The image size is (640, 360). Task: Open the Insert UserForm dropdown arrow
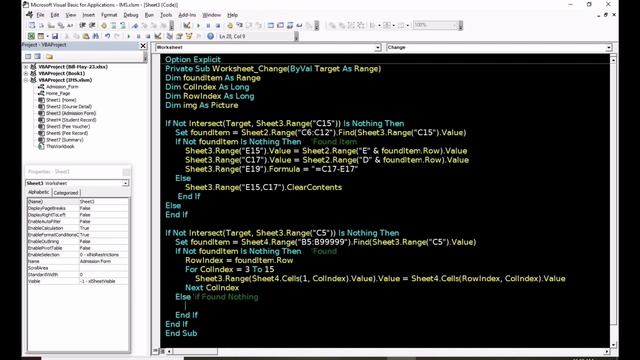[x=48, y=36]
